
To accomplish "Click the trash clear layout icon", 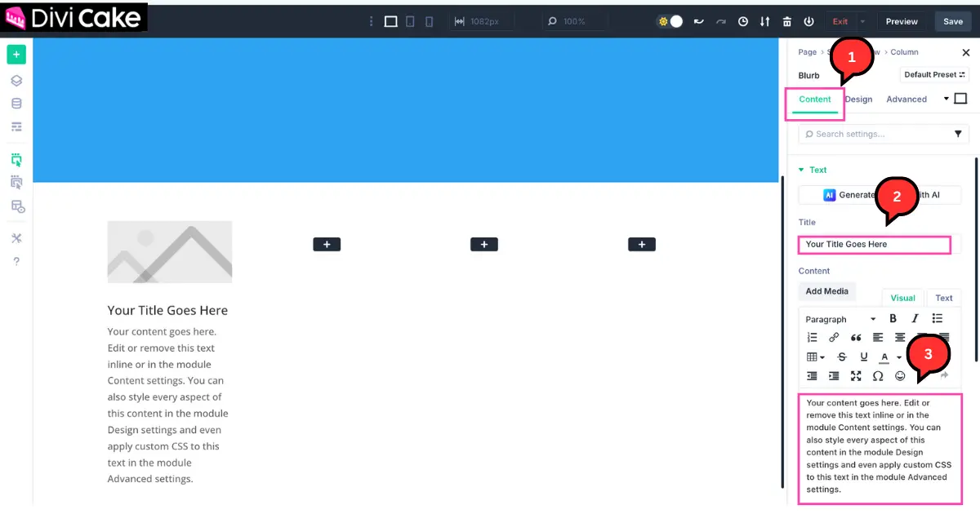I will coord(786,21).
